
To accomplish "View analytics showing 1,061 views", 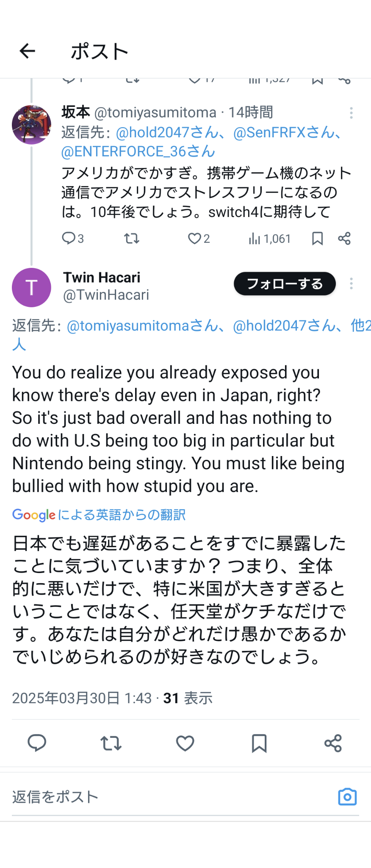I will pos(269,239).
